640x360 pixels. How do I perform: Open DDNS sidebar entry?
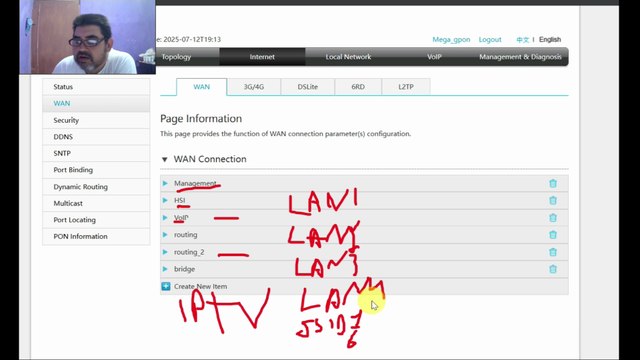coord(96,137)
